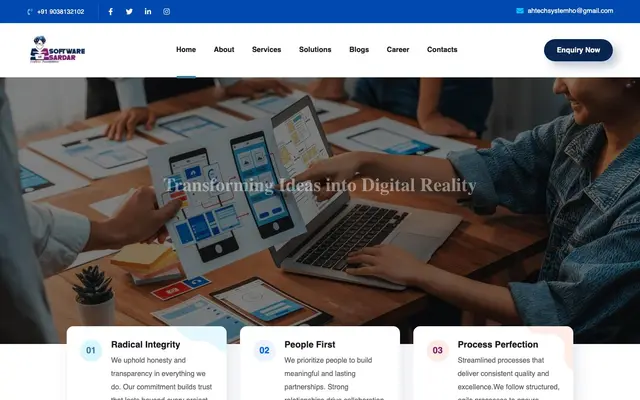Click the phone handset icon
Screen dimensions: 640x400
pos(30,12)
